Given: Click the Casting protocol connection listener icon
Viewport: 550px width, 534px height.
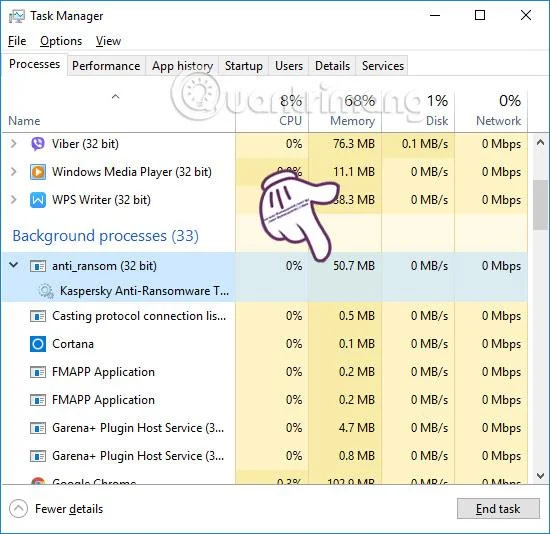Looking at the screenshot, I should (x=38, y=316).
